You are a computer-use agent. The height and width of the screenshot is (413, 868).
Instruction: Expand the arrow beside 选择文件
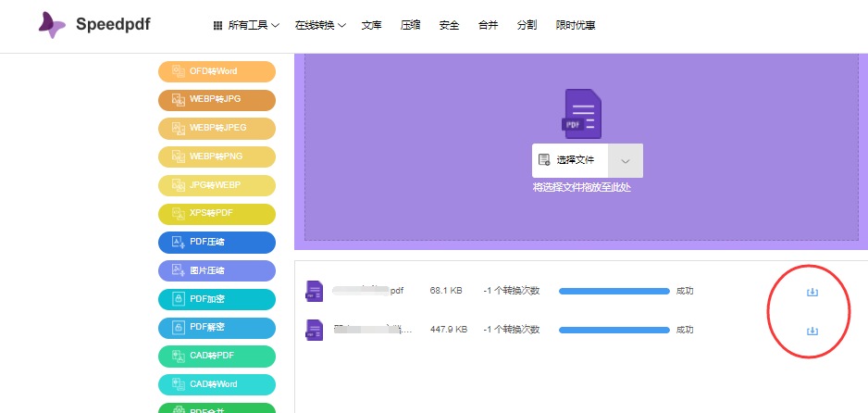(x=626, y=160)
